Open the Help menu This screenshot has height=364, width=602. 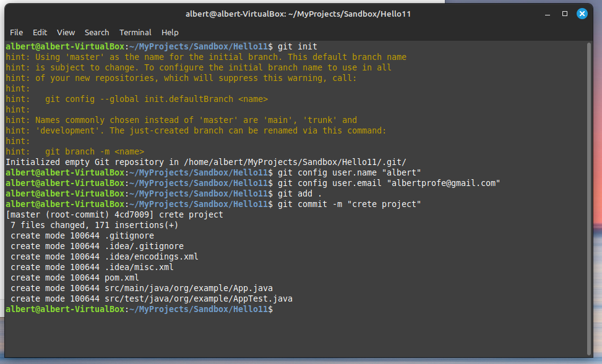pyautogui.click(x=170, y=33)
